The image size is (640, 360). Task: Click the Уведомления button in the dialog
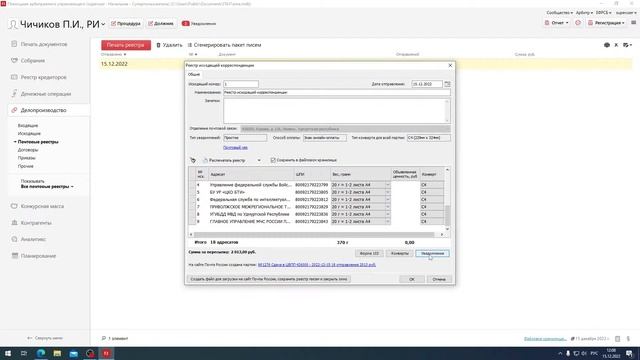tap(433, 253)
